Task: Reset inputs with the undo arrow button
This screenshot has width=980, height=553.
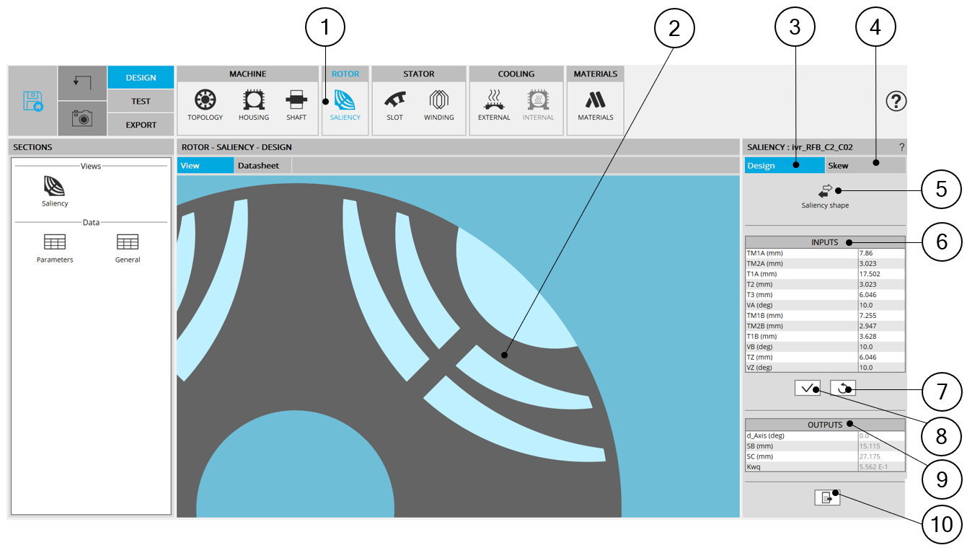Action: click(842, 389)
